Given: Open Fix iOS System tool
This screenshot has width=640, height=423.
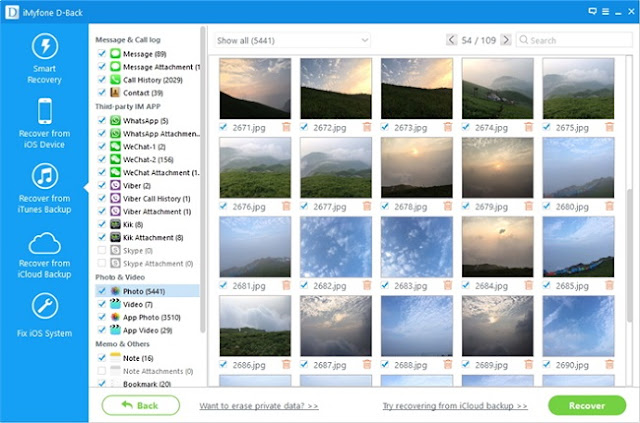Looking at the screenshot, I should (x=44, y=316).
